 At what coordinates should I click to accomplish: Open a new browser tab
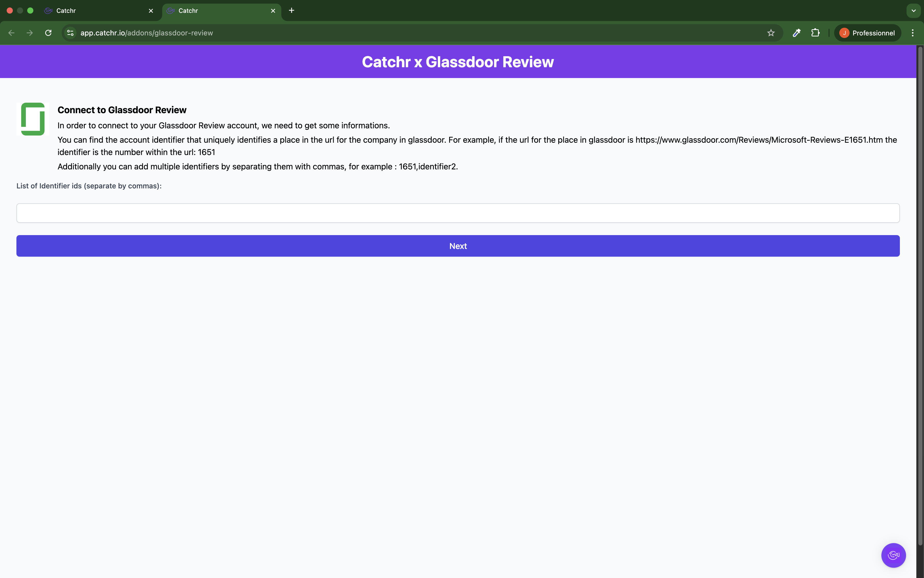tap(291, 10)
